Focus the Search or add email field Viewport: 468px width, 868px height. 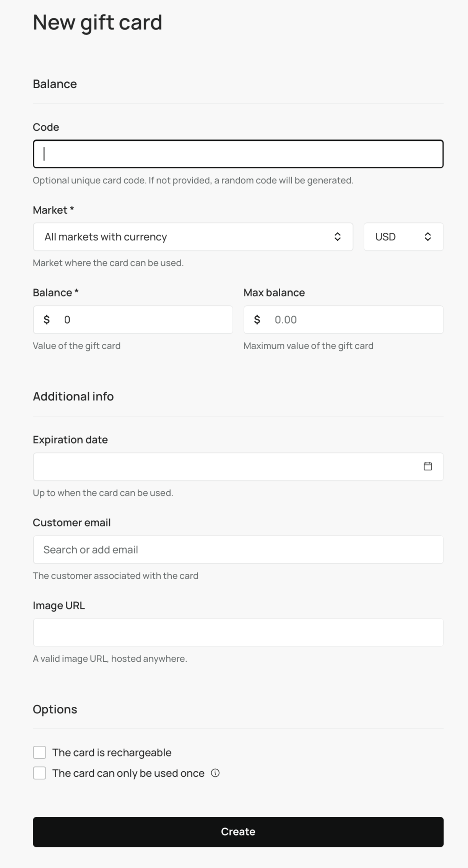(x=238, y=549)
